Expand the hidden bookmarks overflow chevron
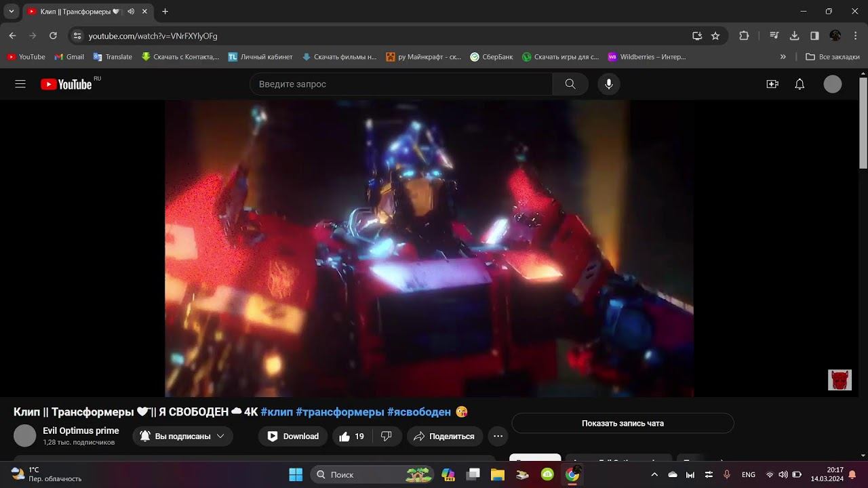Screen dimensions: 868x488 tap(783, 57)
